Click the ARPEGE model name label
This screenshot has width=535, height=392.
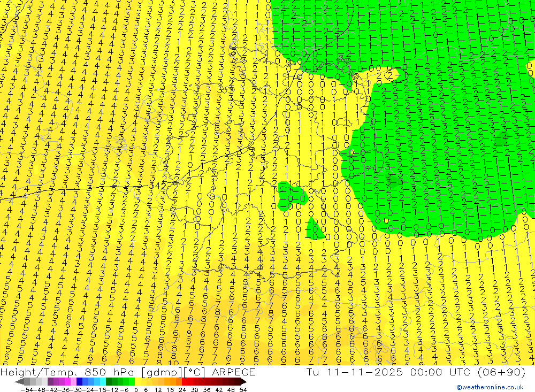click(x=234, y=372)
